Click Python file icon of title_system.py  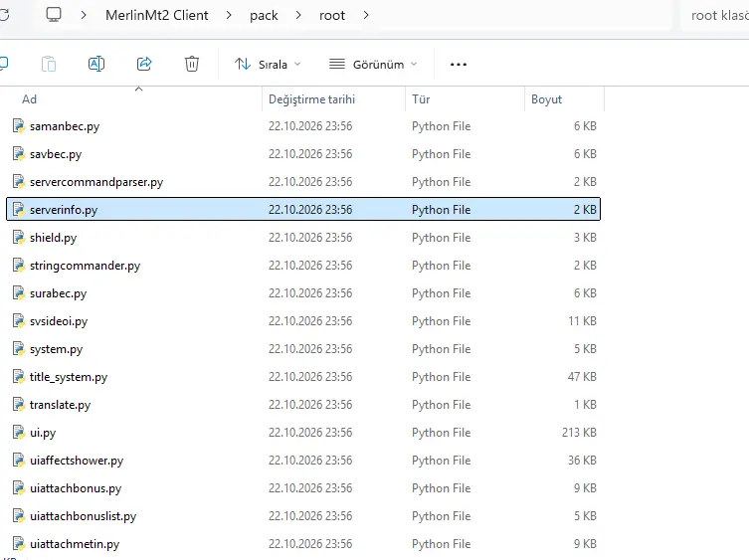click(x=18, y=376)
